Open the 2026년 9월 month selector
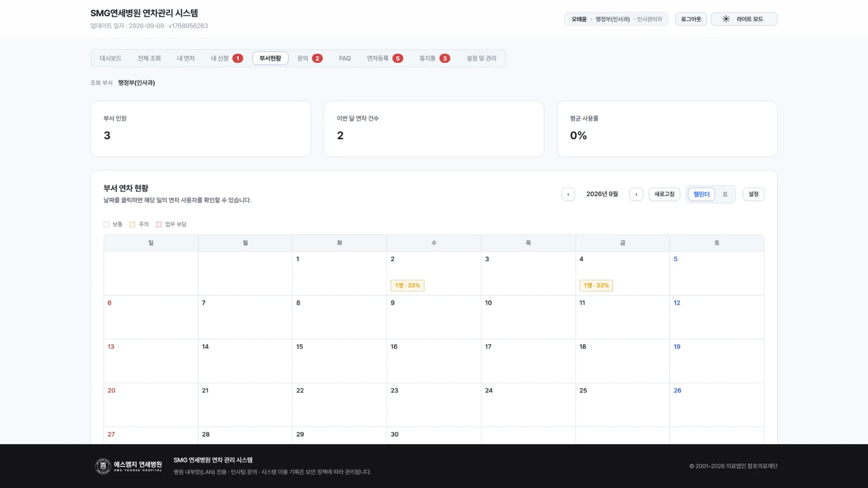This screenshot has width=868, height=488. pyautogui.click(x=602, y=194)
